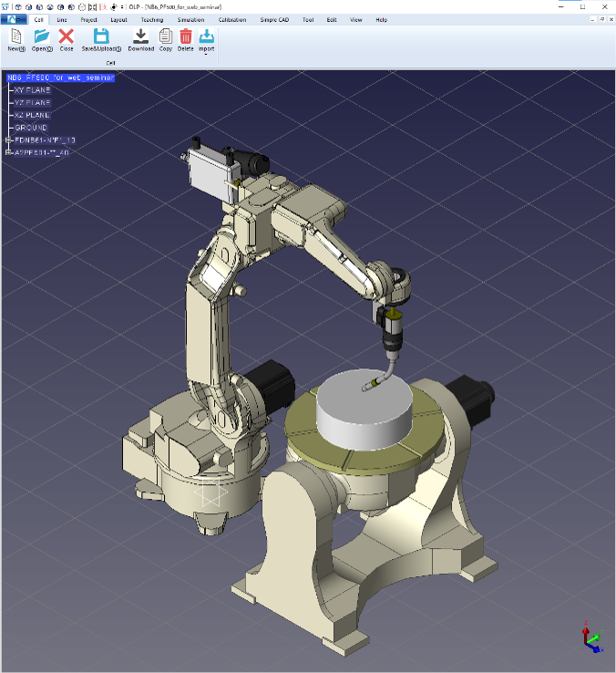Restore the inner document window
Image resolution: width=616 pixels, height=673 pixels.
click(601, 19)
